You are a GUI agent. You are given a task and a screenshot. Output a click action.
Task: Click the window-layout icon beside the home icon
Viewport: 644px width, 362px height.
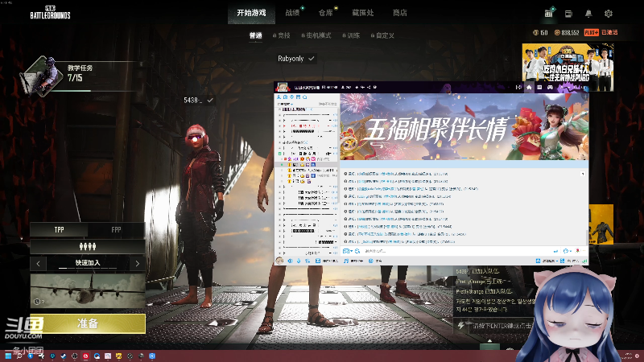539,87
